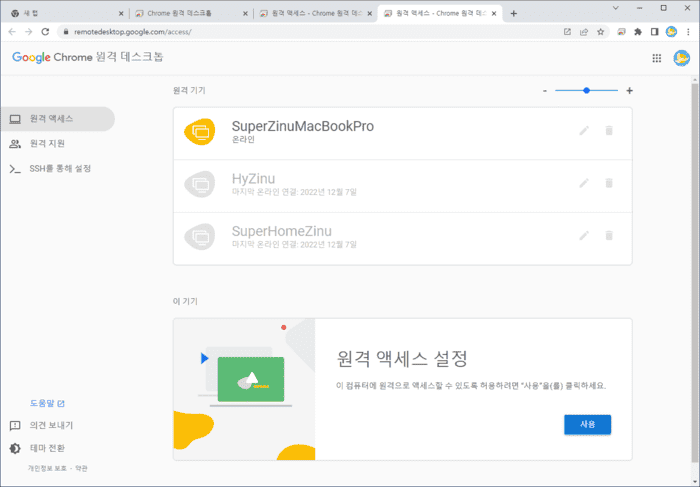This screenshot has width=700, height=487.
Task: Click the 원격 액세스 설정 heading
Action: click(x=402, y=358)
